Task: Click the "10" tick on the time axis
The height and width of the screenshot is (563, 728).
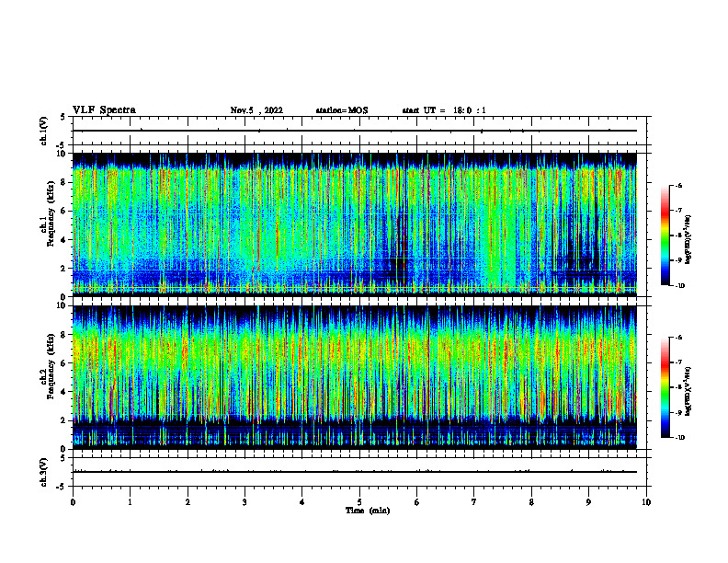Action: 646,502
